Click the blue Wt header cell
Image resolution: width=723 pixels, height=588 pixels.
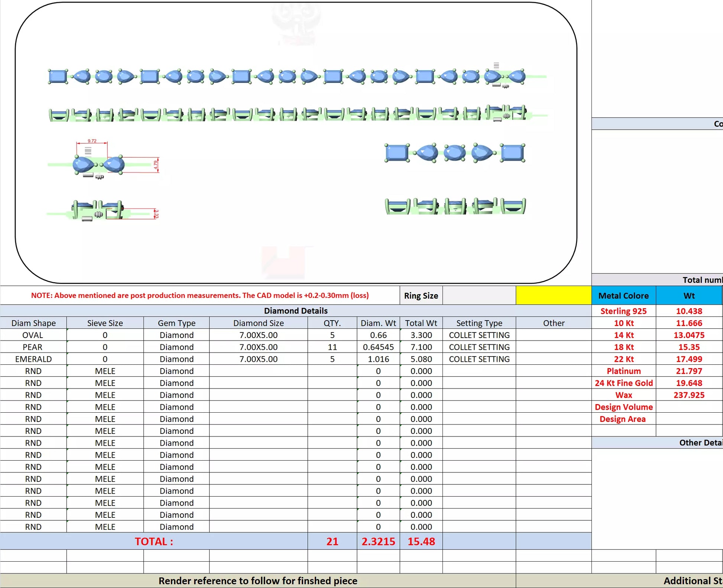pyautogui.click(x=688, y=296)
